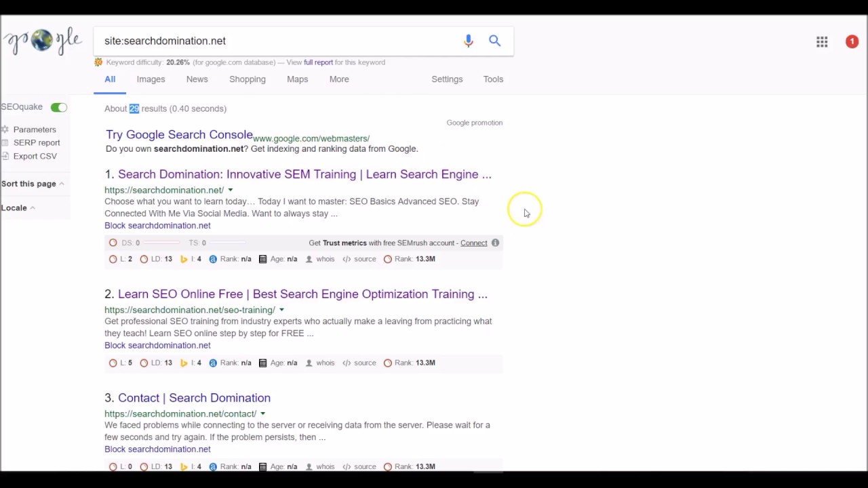The image size is (868, 488).
Task: Open Try Google Search Console link
Action: [179, 134]
